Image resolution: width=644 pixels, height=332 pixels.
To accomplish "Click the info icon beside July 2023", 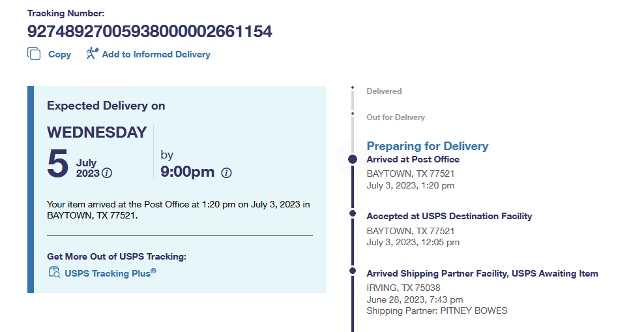I will [x=108, y=173].
